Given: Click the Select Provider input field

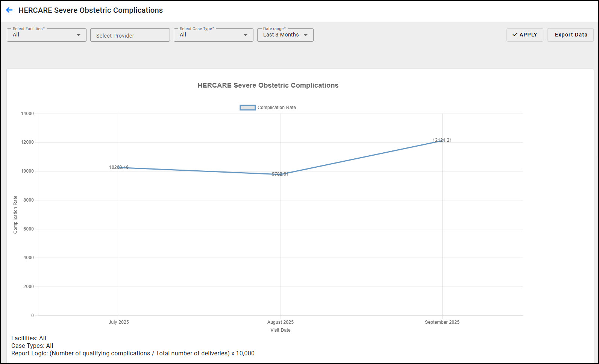Looking at the screenshot, I should (x=130, y=35).
